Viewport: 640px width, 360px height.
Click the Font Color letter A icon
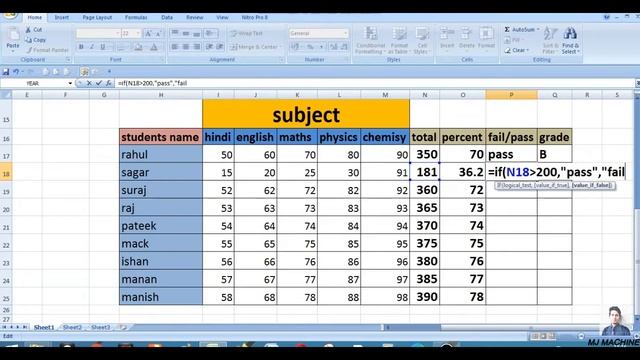[154, 47]
